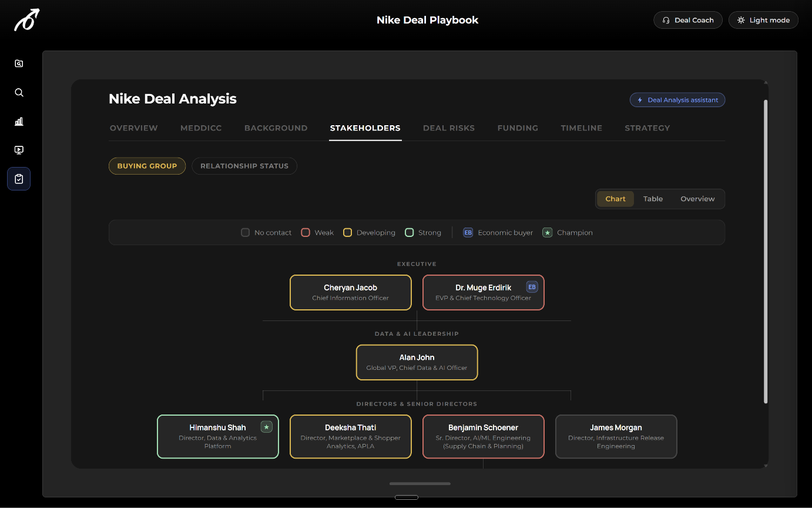The image size is (812, 508).
Task: Go to the Deal Risks tab
Action: pyautogui.click(x=449, y=128)
